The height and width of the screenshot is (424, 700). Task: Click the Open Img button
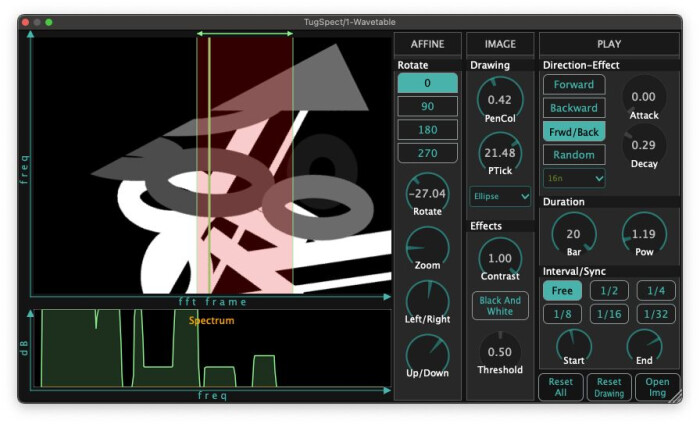click(657, 387)
